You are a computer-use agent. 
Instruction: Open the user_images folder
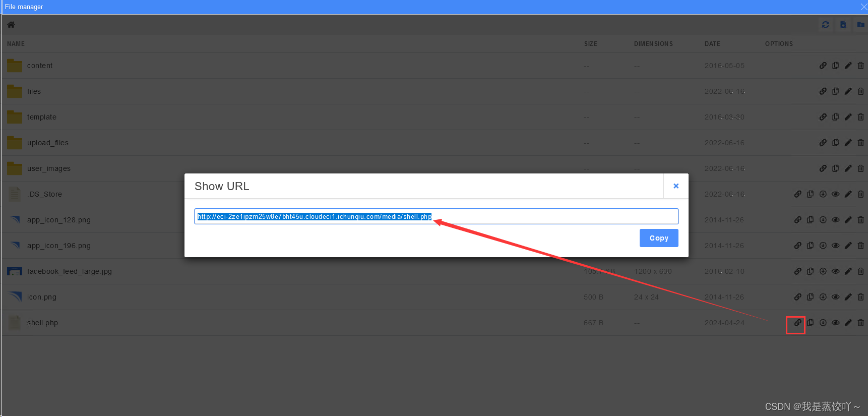49,168
